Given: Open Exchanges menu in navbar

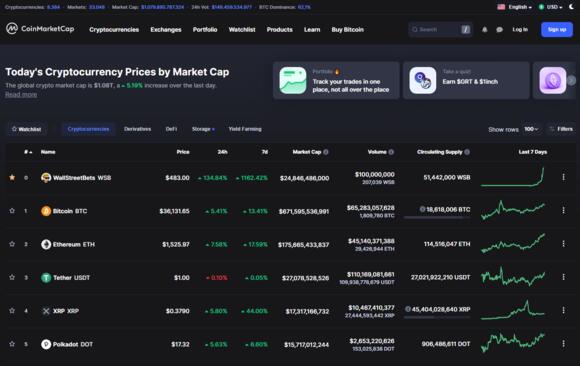Looking at the screenshot, I should [x=166, y=30].
